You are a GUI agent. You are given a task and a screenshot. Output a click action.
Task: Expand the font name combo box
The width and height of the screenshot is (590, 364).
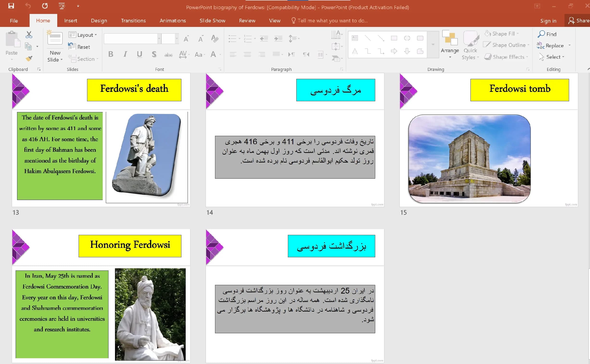click(x=159, y=38)
